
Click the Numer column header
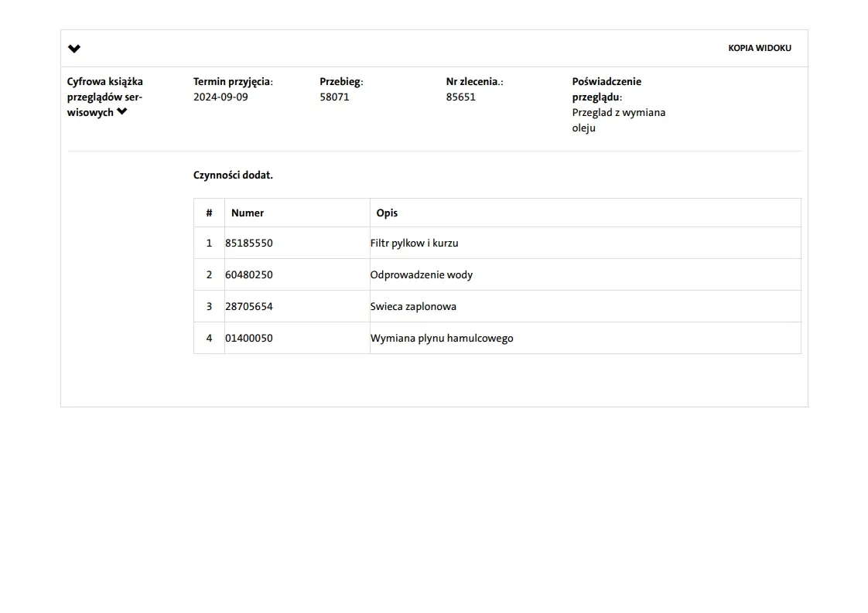click(x=248, y=213)
